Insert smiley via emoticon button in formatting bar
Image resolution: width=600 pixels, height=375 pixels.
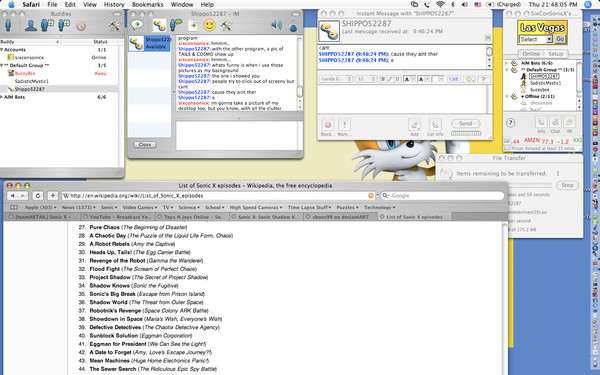point(469,79)
